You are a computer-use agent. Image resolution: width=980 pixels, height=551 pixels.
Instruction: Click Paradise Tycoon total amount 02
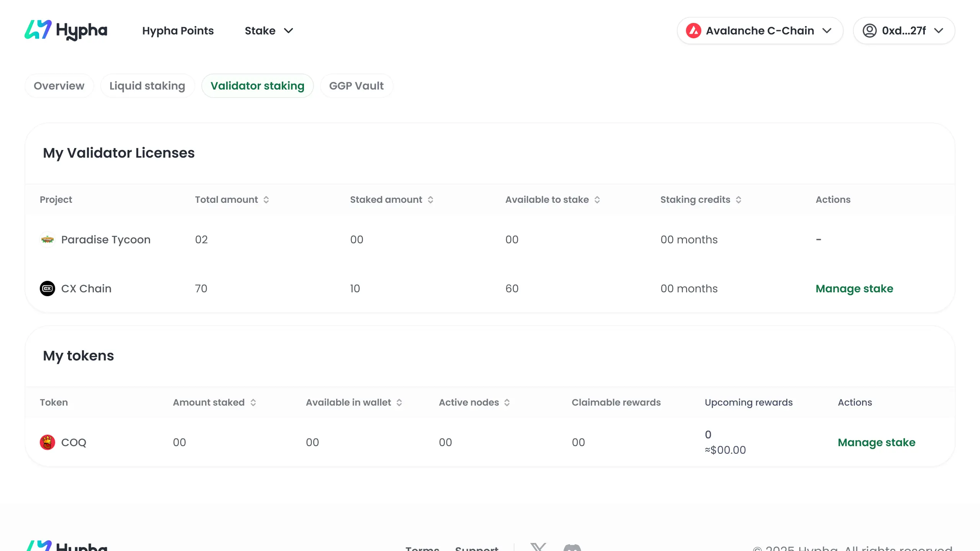click(x=201, y=240)
